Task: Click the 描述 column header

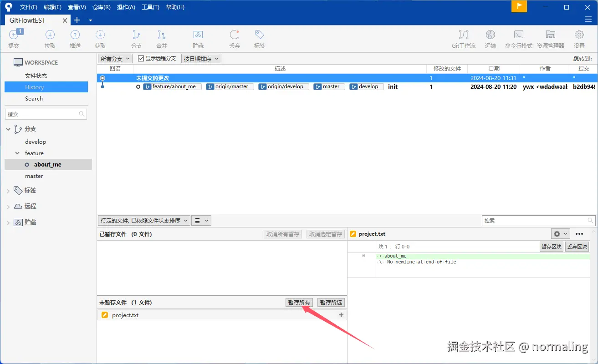Action: pyautogui.click(x=280, y=69)
